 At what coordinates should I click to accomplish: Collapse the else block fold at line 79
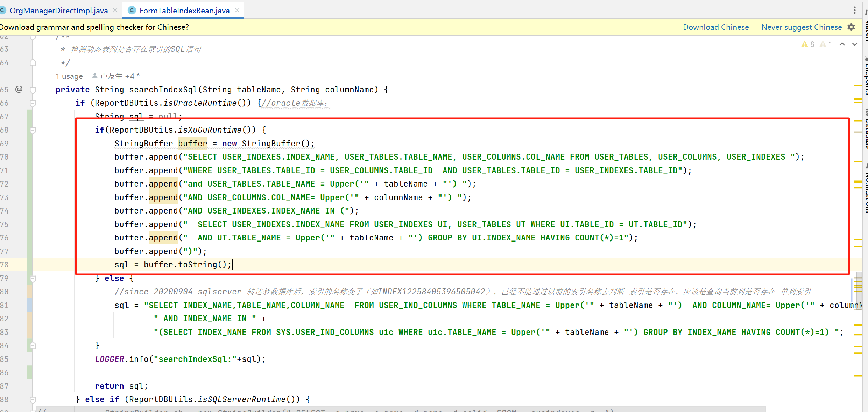pos(33,279)
